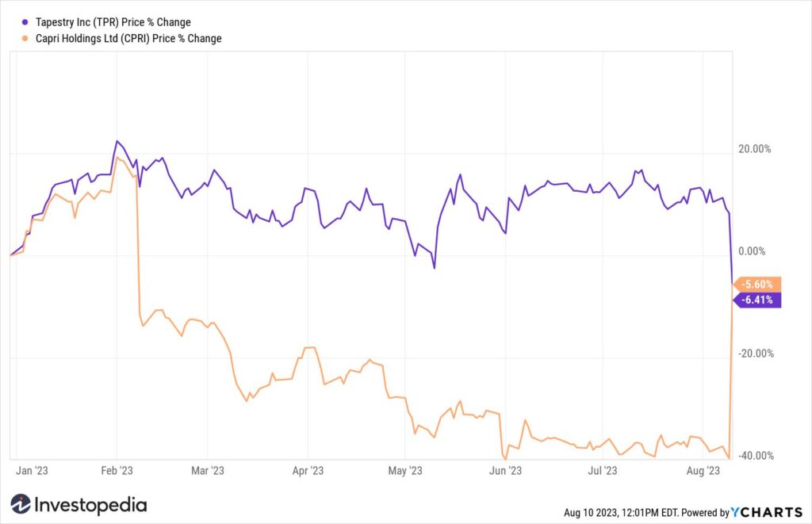
Task: Click the YCharts logo
Action: [767, 512]
